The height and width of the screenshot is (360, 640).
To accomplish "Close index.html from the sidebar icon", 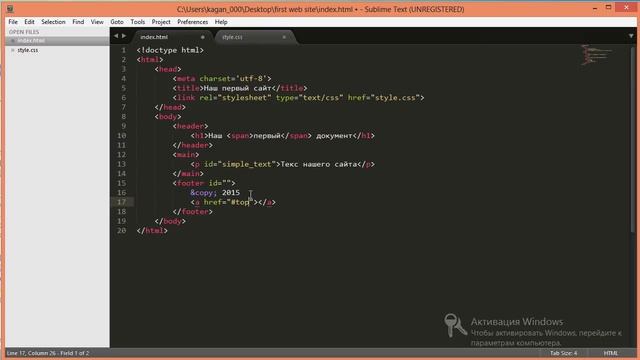I will pyautogui.click(x=13, y=40).
